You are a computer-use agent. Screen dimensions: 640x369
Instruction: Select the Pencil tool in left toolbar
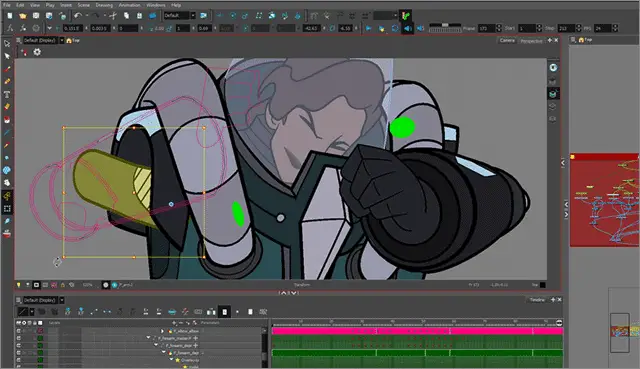(x=7, y=81)
